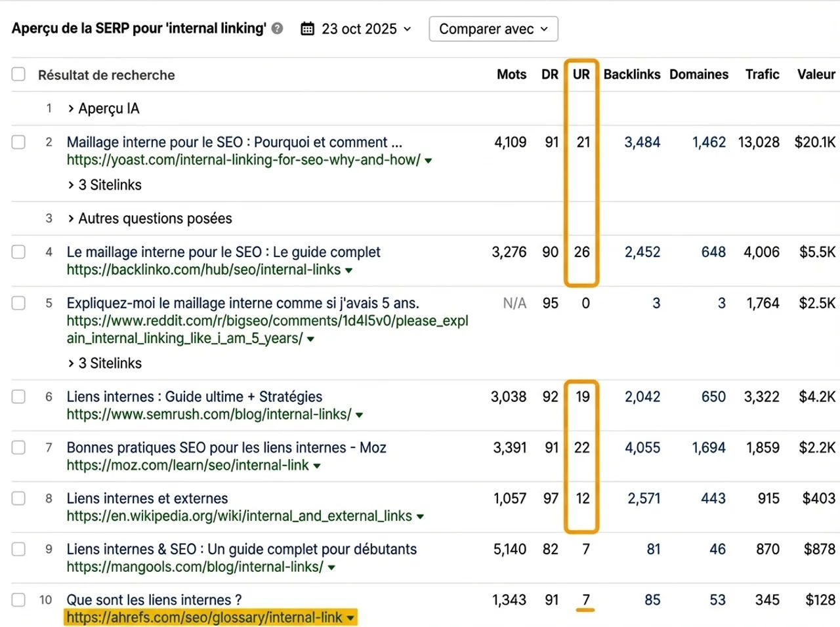The height and width of the screenshot is (627, 840).
Task: Sort results by the UR column header
Action: (581, 74)
